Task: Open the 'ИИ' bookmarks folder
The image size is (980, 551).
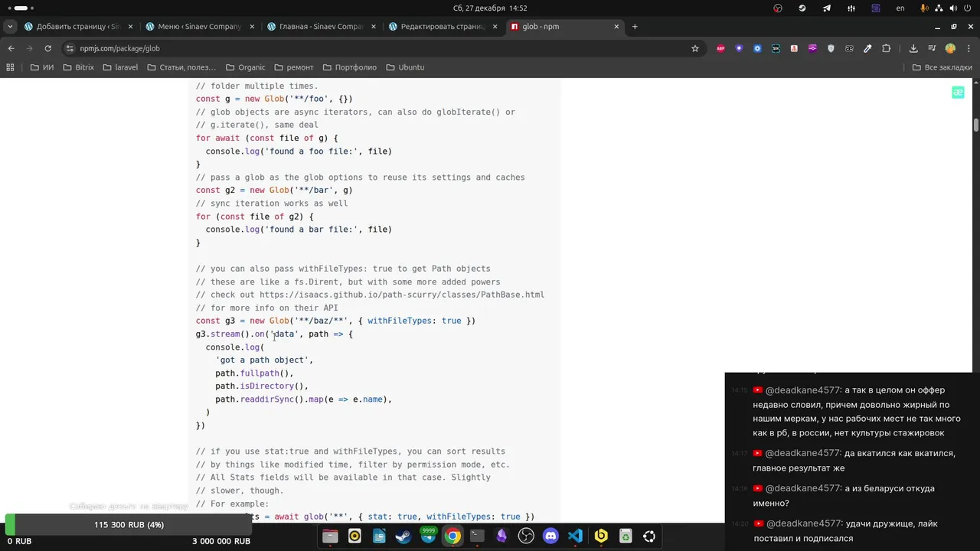Action: click(x=42, y=67)
